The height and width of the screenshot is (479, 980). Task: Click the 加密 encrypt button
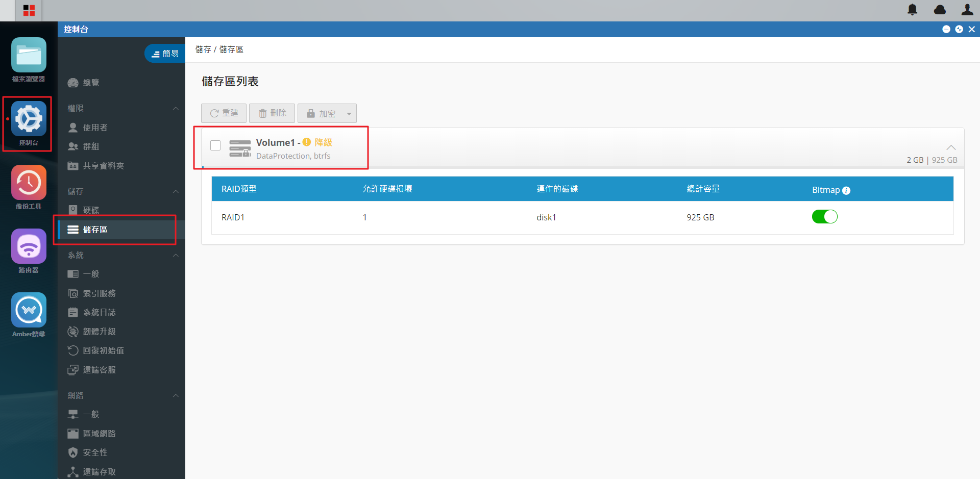click(x=322, y=113)
